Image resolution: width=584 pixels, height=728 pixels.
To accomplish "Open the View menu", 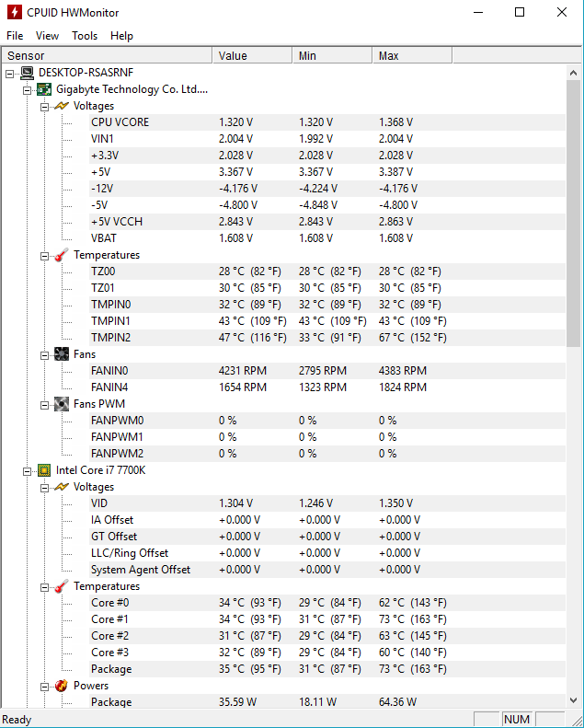I will (x=47, y=36).
